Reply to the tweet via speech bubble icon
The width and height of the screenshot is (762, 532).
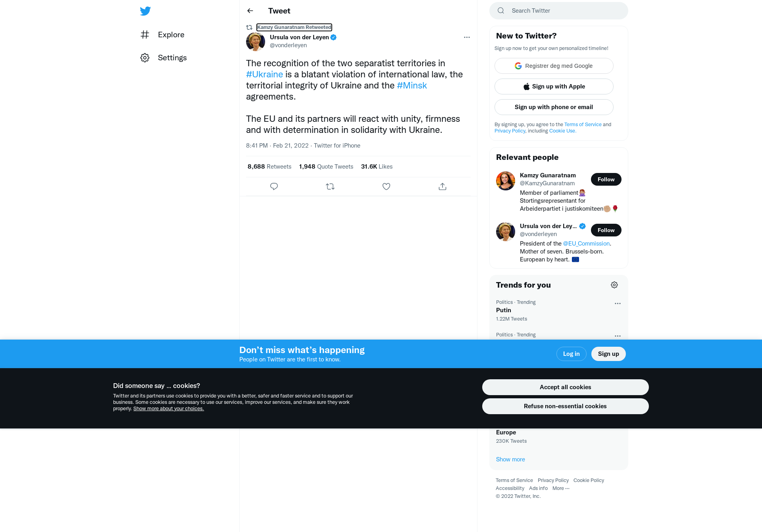[274, 186]
